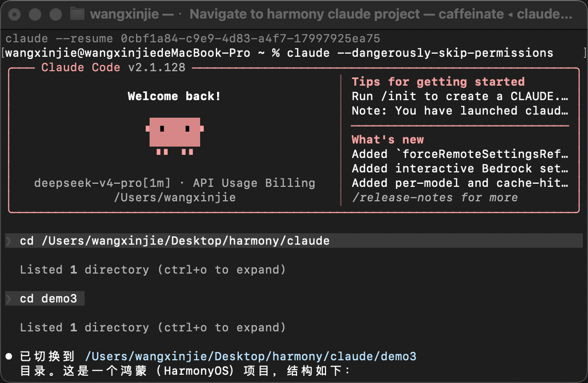Viewport: 588px width, 383px height.
Task: Click the folder proxy icon in the title bar
Action: pyautogui.click(x=77, y=14)
